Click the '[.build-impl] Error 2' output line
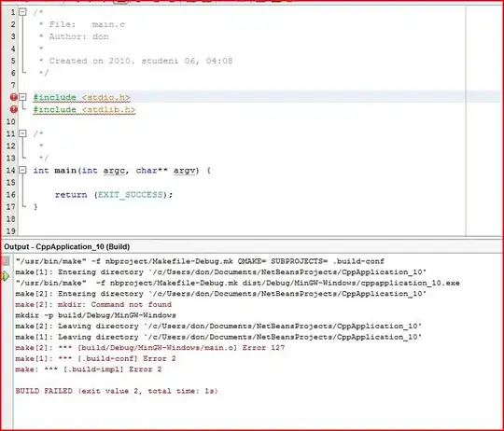 pyautogui.click(x=89, y=369)
